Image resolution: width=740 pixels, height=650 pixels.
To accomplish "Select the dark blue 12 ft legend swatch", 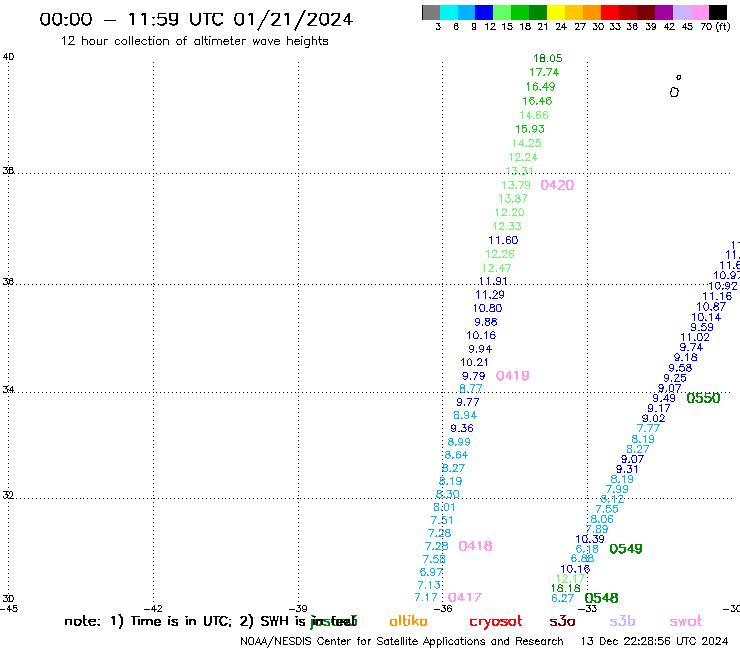I will pos(484,12).
